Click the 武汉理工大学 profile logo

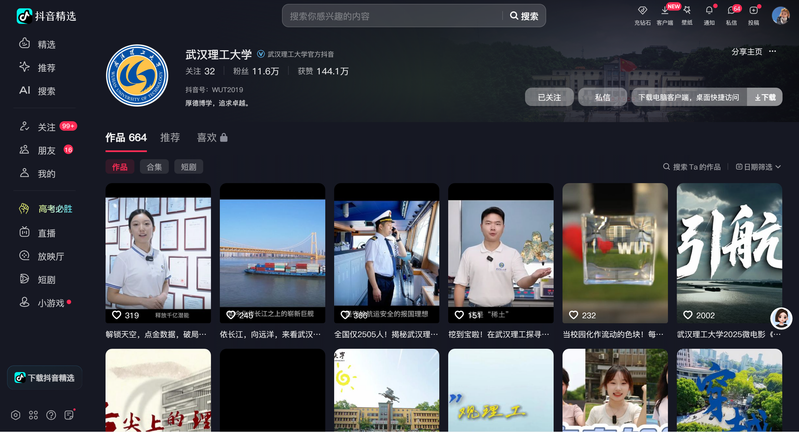coord(137,75)
